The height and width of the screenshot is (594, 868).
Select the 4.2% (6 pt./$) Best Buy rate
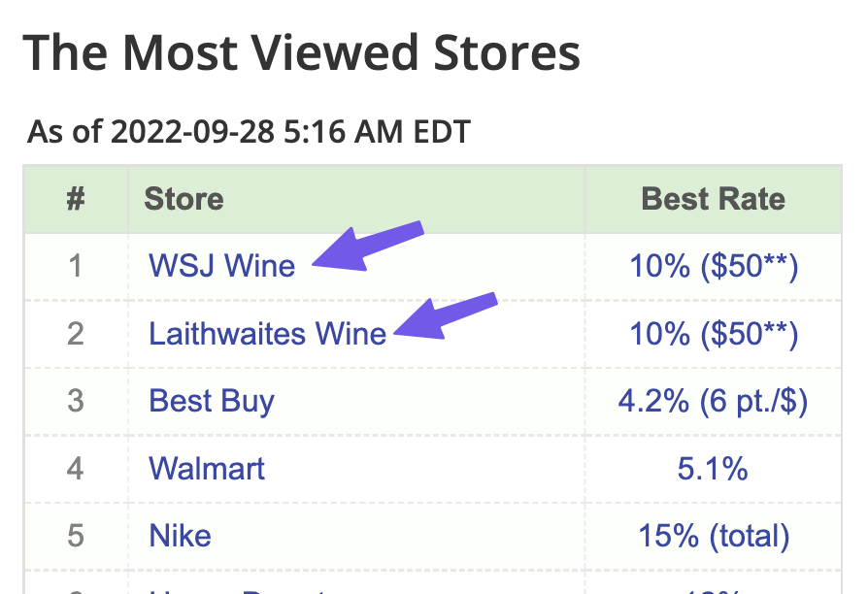point(714,401)
